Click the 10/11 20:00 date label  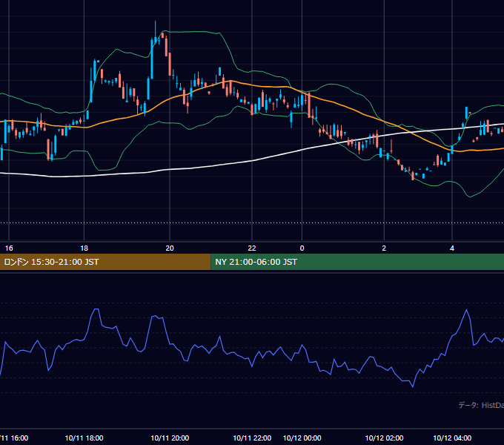click(170, 438)
